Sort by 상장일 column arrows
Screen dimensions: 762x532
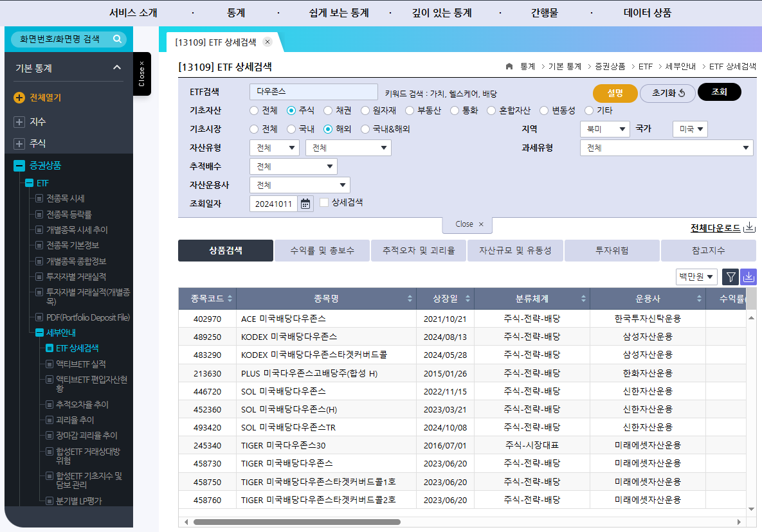467,299
